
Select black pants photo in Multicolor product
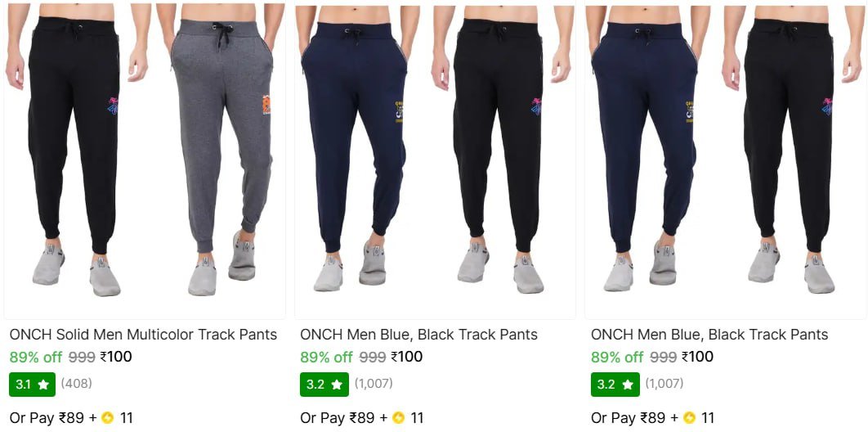(76, 150)
